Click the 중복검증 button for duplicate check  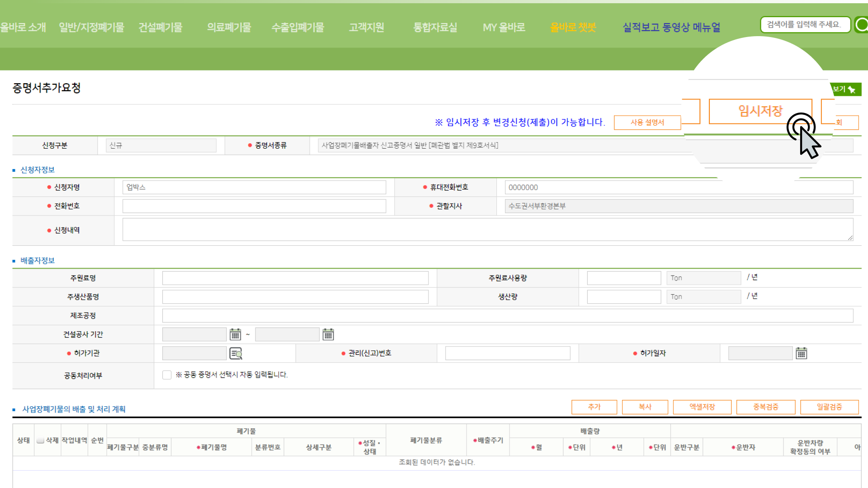766,408
